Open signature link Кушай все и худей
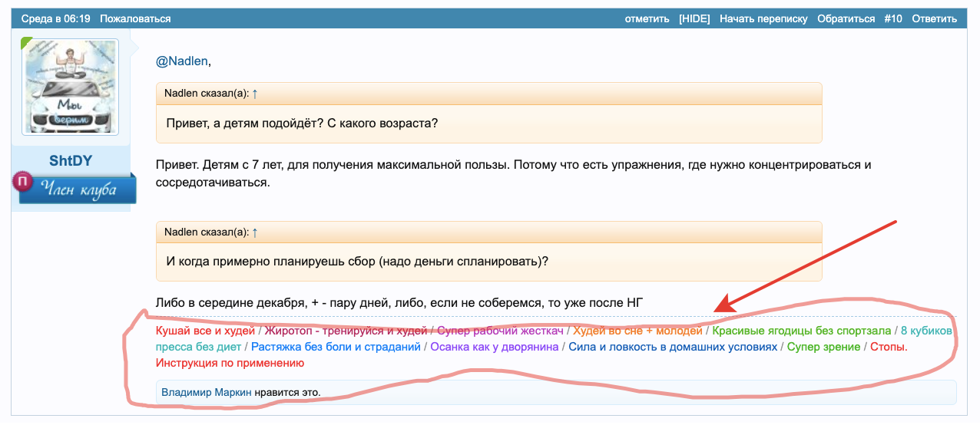Screen dimensions: 980x425 [x=205, y=331]
